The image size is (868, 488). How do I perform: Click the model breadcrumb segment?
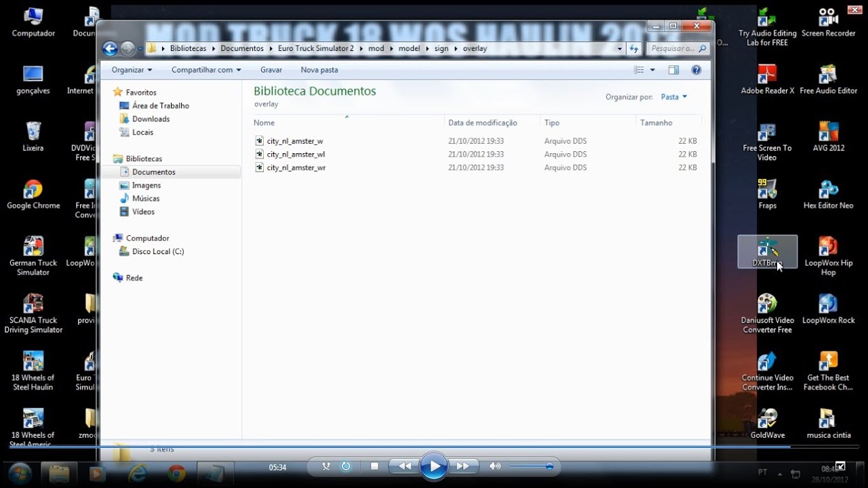(x=409, y=49)
